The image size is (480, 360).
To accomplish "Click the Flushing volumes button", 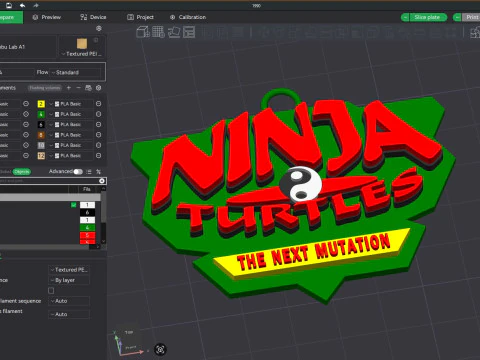I will (45, 88).
